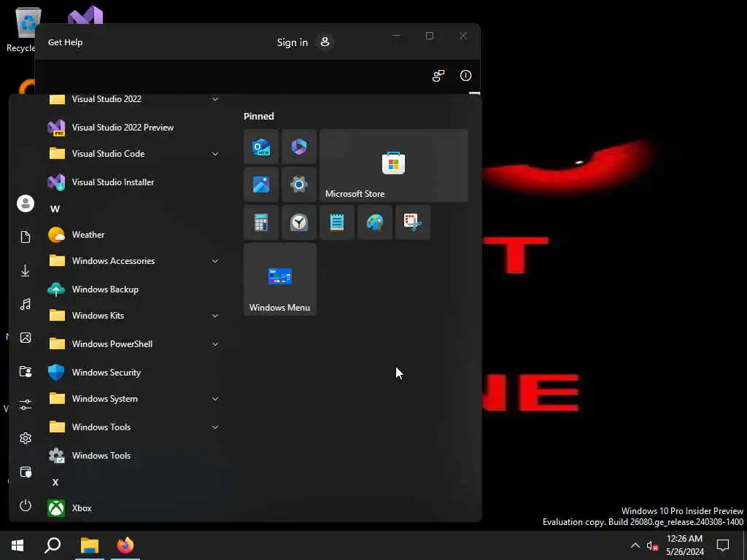Expand the Windows PowerShell folder chevron
Image resolution: width=747 pixels, height=560 pixels.
(215, 344)
